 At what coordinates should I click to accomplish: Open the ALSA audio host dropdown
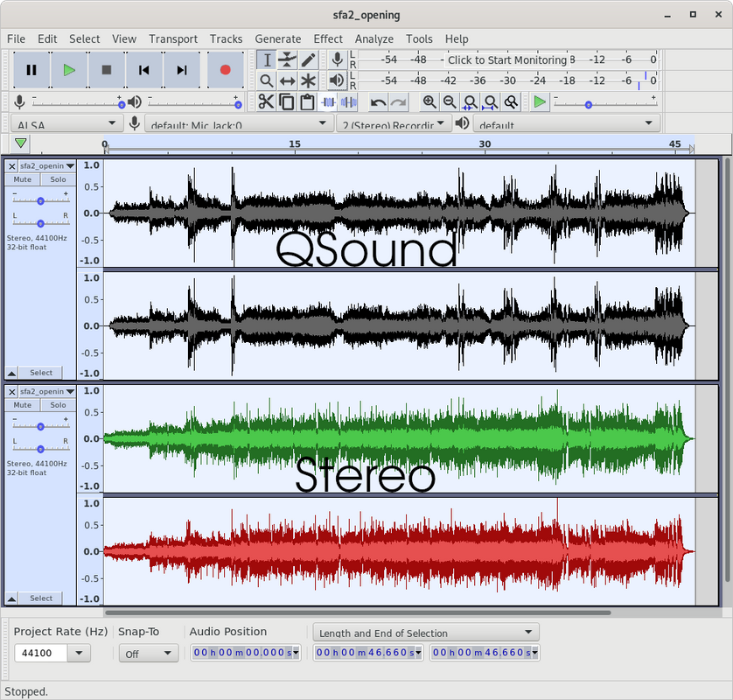(x=66, y=123)
